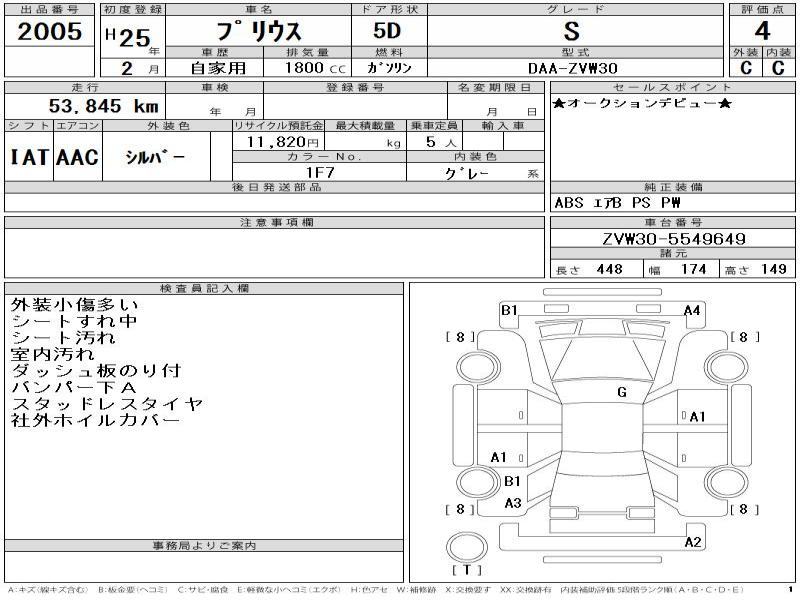Click the spare tire circle above [T]
The width and height of the screenshot is (800, 600).
pyautogui.click(x=466, y=547)
